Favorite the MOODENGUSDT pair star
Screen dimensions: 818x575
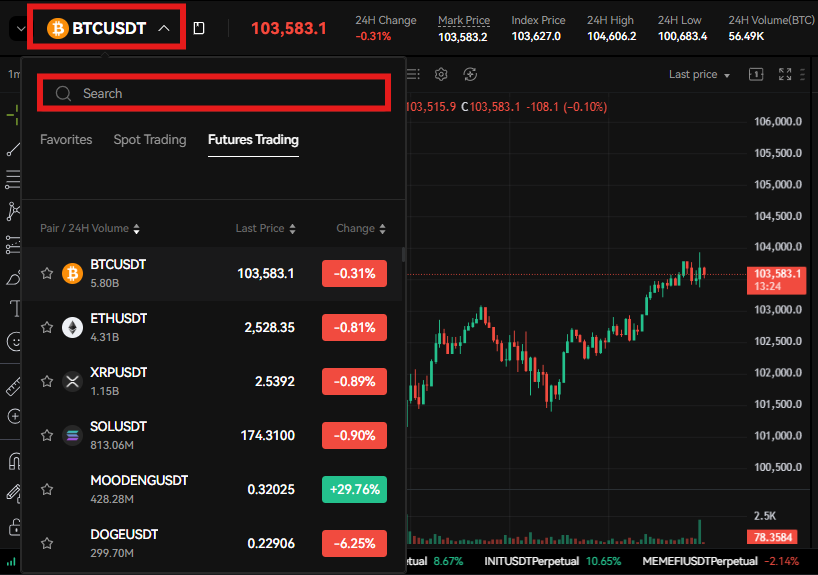coord(47,489)
